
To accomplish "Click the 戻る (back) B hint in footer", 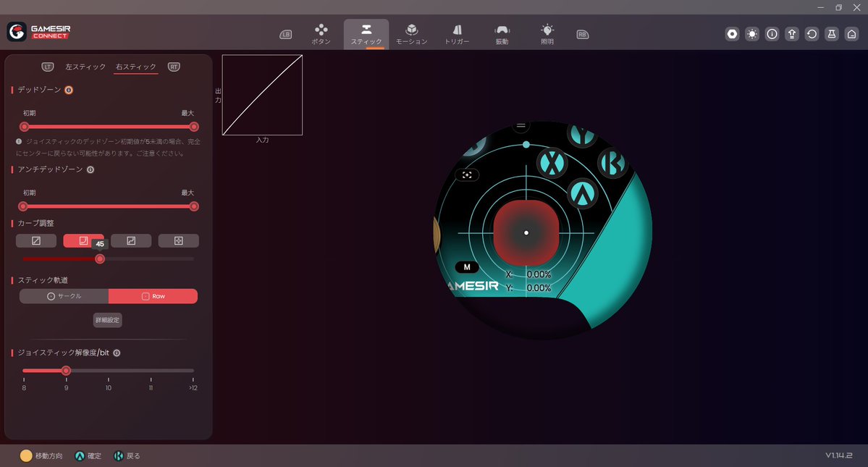I will [127, 456].
